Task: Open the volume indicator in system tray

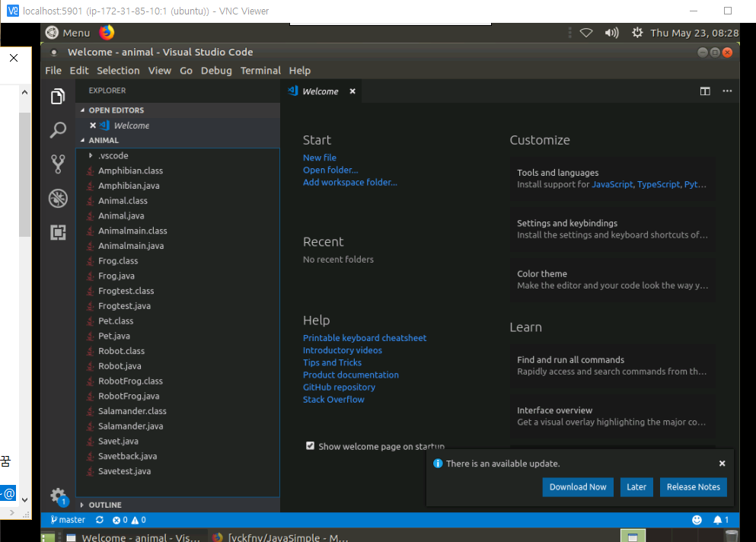Action: [612, 33]
